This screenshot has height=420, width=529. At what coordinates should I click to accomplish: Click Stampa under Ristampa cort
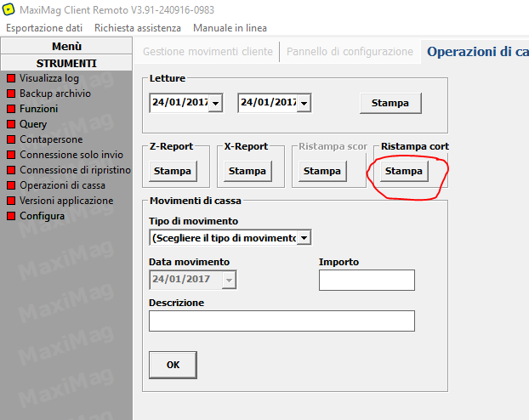(404, 172)
